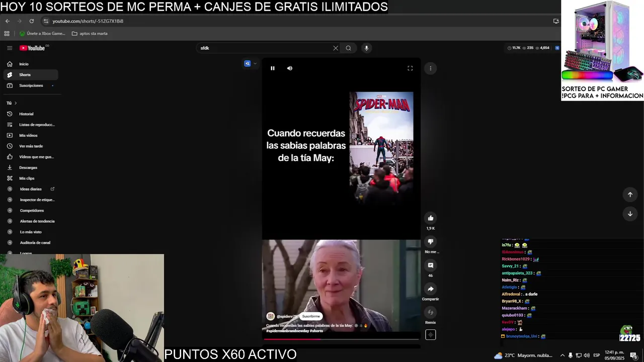This screenshot has width=644, height=362.
Task: Open Suscripciones in the sidebar
Action: tap(30, 85)
